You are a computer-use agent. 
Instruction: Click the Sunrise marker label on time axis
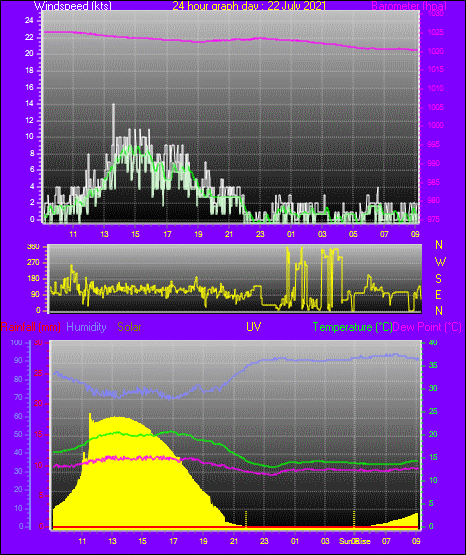coord(355,541)
